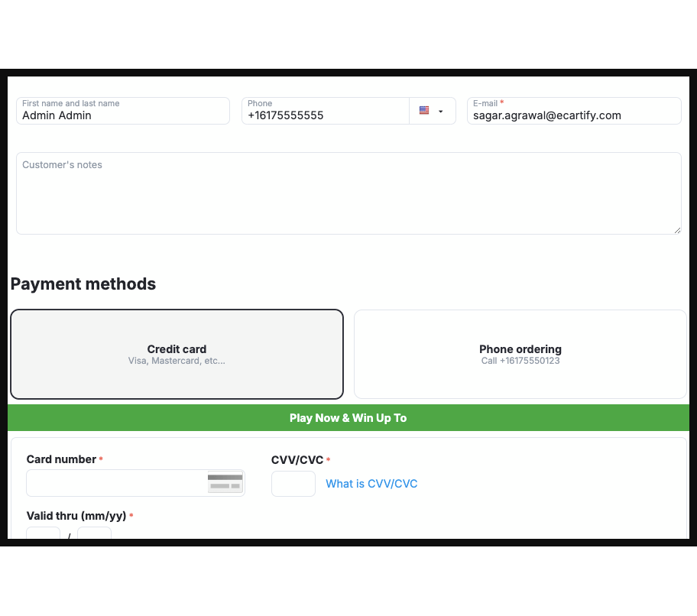Click the CVV/CVC code input box

293,484
